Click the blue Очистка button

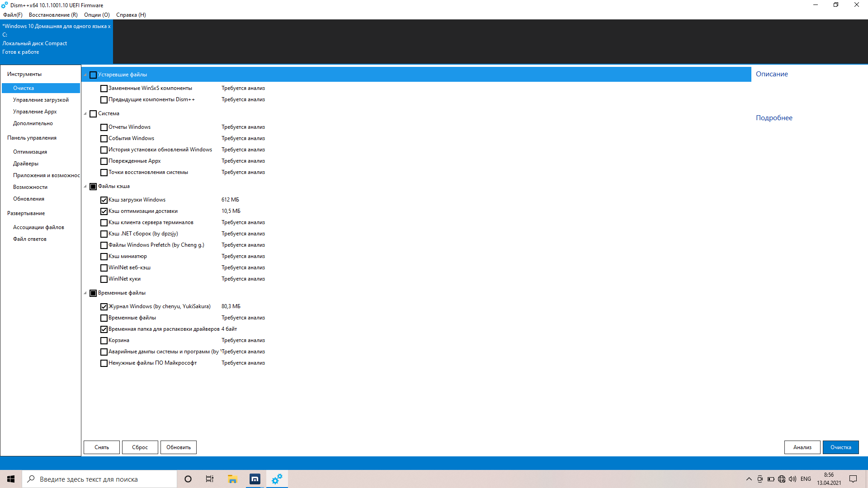[841, 447]
